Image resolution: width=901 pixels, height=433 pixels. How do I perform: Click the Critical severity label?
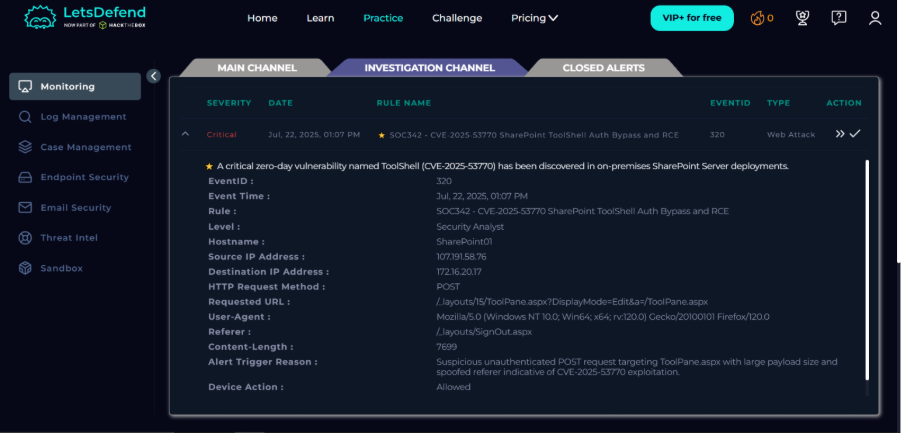click(222, 134)
